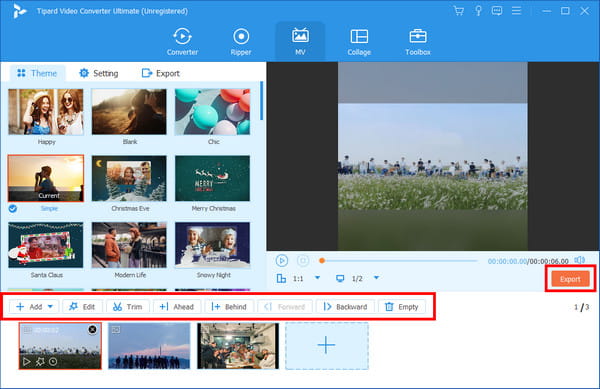Click the preview progress slider
The width and height of the screenshot is (600, 389).
[x=399, y=261]
